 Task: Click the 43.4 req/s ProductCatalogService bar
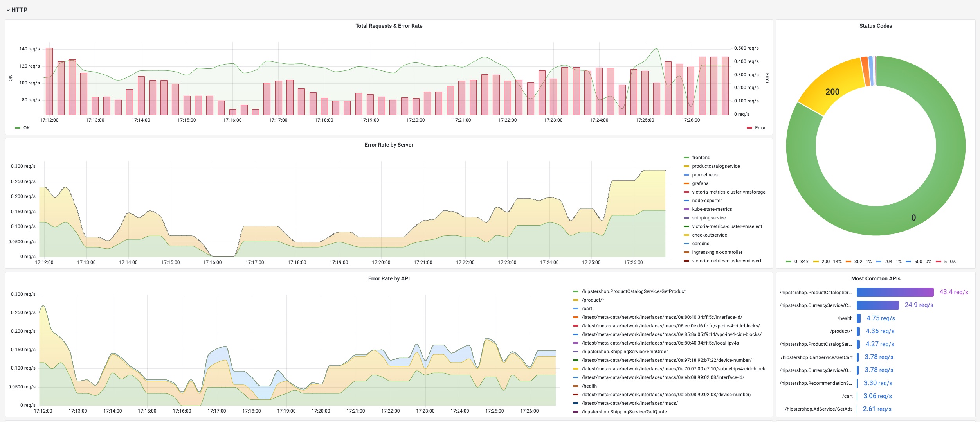click(x=895, y=292)
